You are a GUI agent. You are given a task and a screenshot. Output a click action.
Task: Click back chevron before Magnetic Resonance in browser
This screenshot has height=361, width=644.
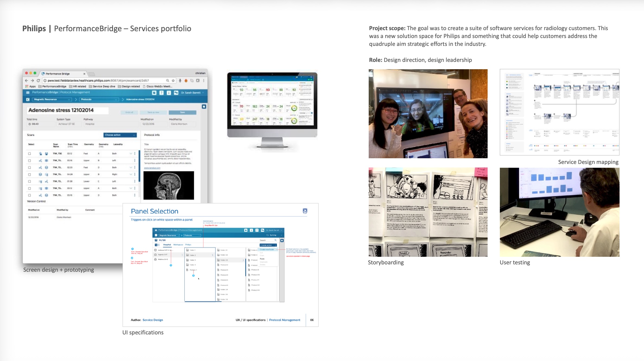tap(28, 99)
